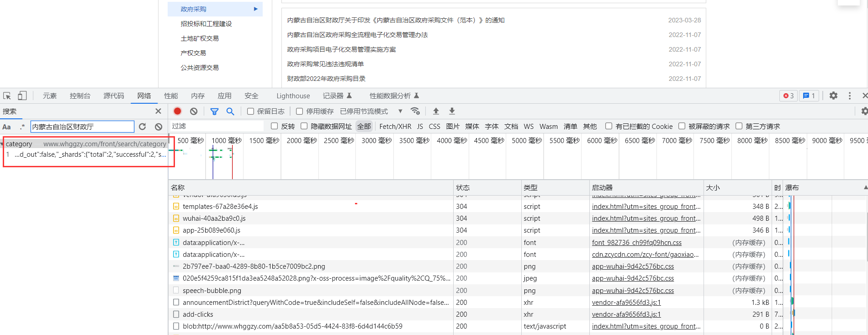
Task: Filter requests by Fetch/XHR
Action: coord(395,126)
